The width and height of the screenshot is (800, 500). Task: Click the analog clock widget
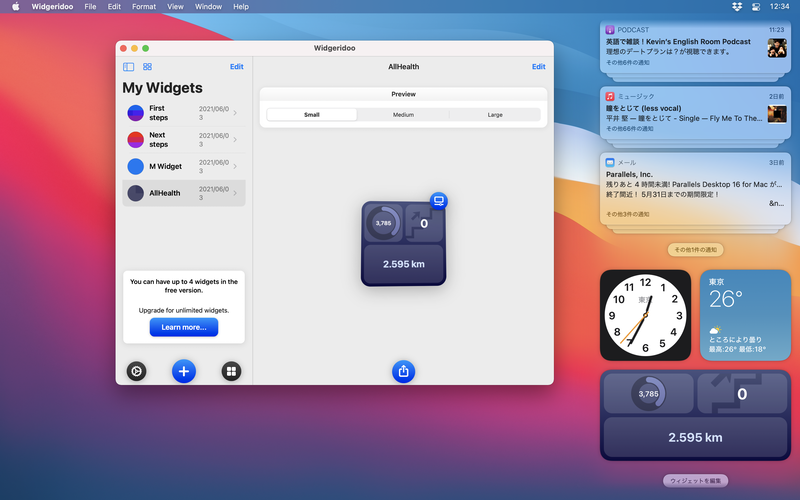click(x=645, y=315)
